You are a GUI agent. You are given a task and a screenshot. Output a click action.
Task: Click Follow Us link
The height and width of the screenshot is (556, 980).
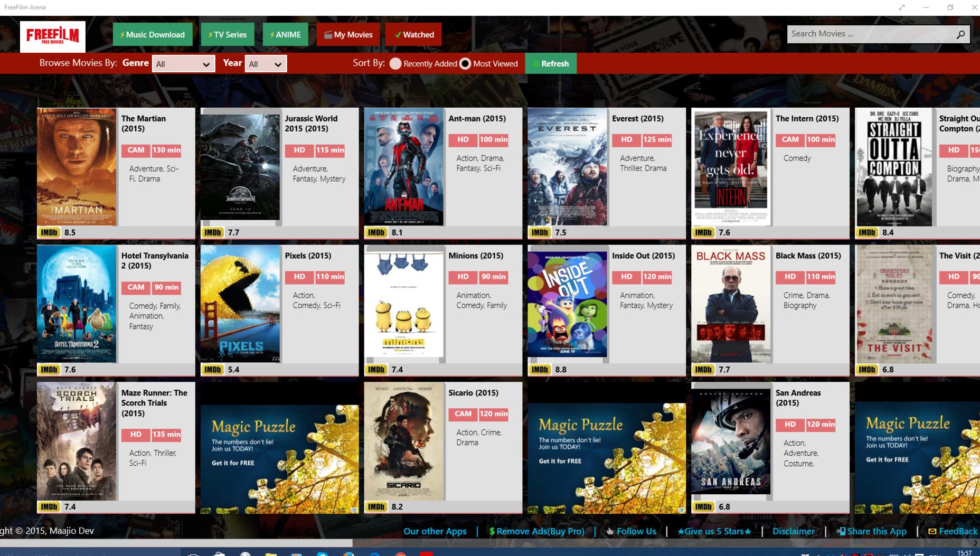coord(631,531)
